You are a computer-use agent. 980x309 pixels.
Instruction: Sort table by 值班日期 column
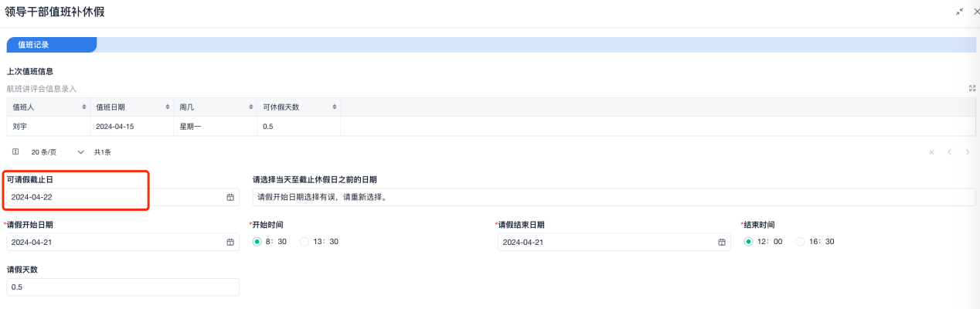[x=167, y=107]
